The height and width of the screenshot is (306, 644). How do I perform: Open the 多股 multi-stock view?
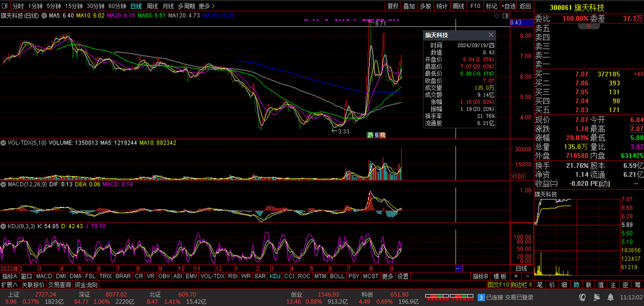point(425,6)
